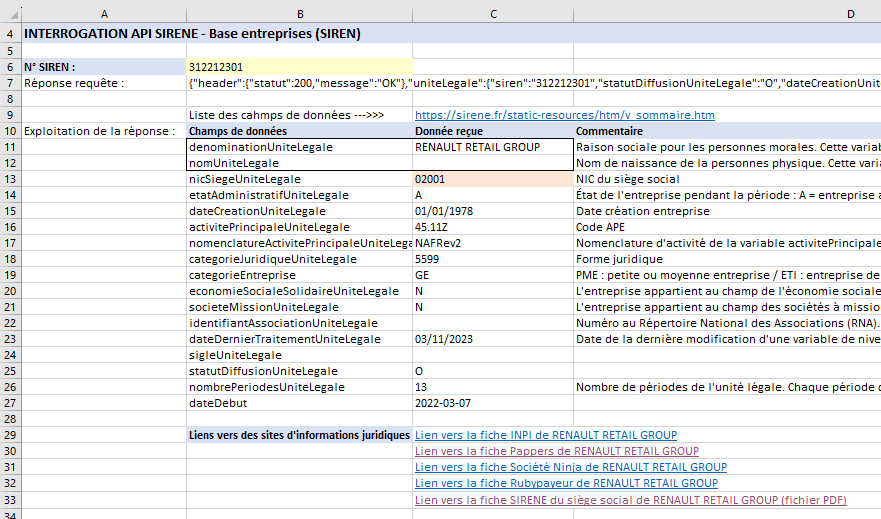Select the 5599 value cell
Screen dimensions: 881x519
point(493,259)
